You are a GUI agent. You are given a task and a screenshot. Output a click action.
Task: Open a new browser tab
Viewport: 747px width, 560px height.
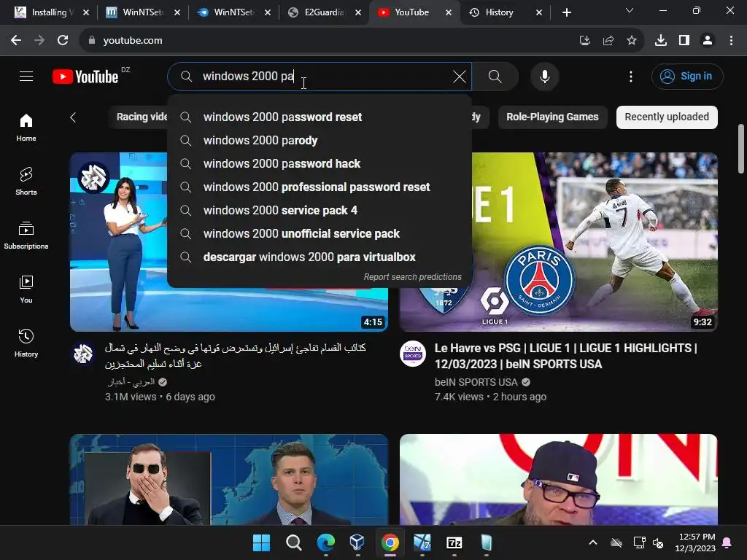click(566, 12)
